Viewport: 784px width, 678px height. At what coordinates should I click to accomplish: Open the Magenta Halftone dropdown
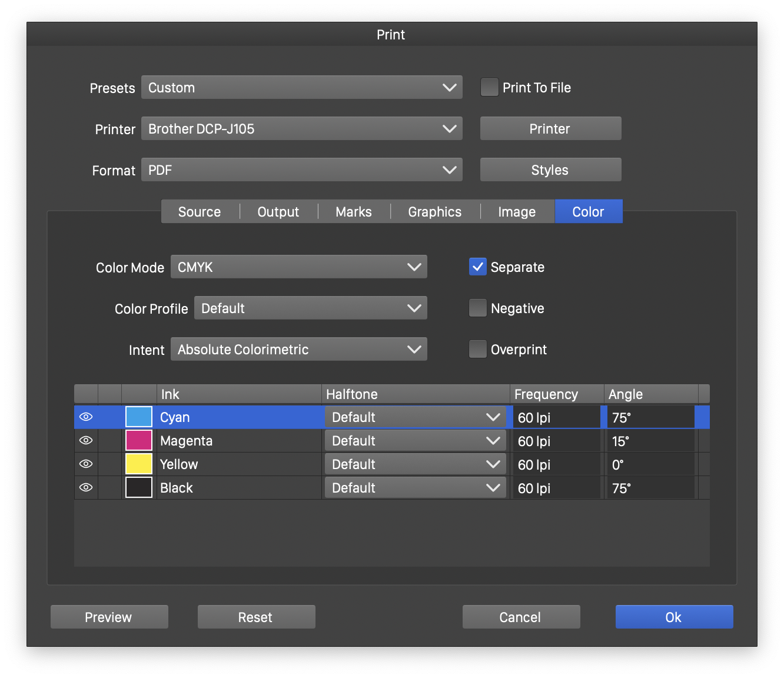pos(415,441)
